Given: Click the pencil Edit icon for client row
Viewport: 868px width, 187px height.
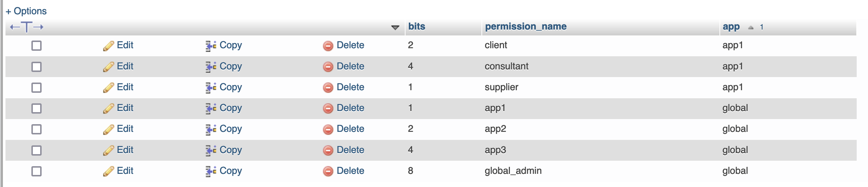Looking at the screenshot, I should click(108, 46).
